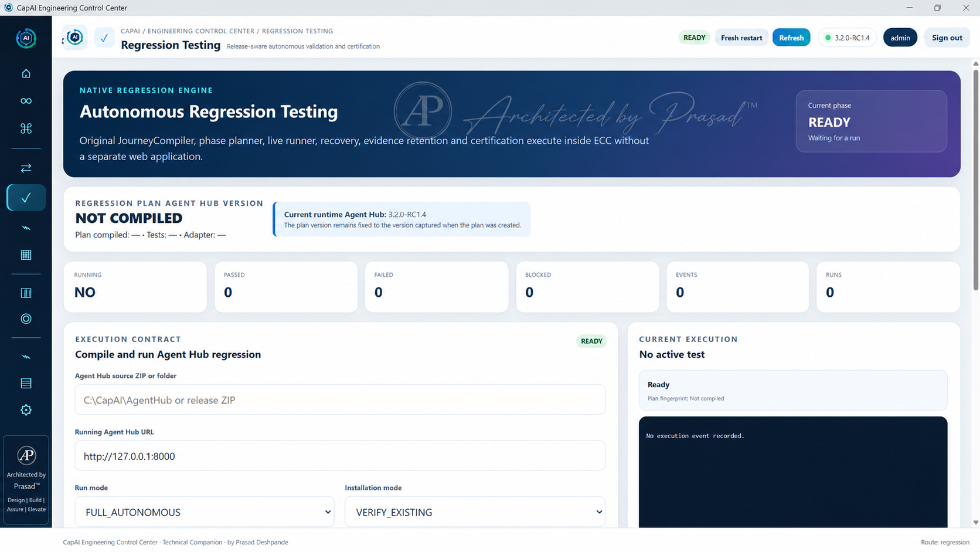980x552 pixels.
Task: Click the CapAI logo atop the sidebar
Action: (26, 38)
